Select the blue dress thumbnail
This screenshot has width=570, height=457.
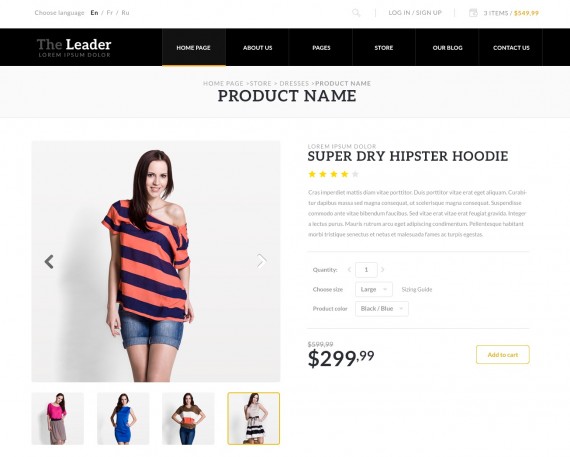pyautogui.click(x=123, y=418)
